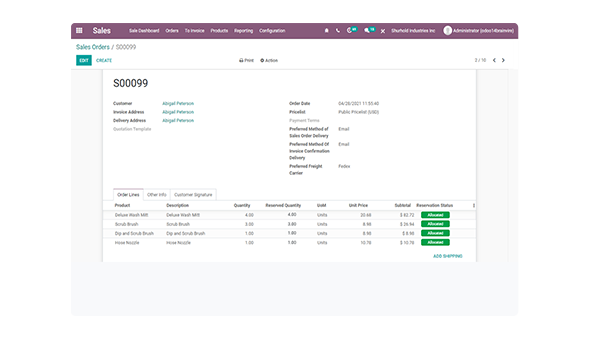Open the phone/VoIP icon
Viewport: 590px width, 360px height.
point(338,31)
